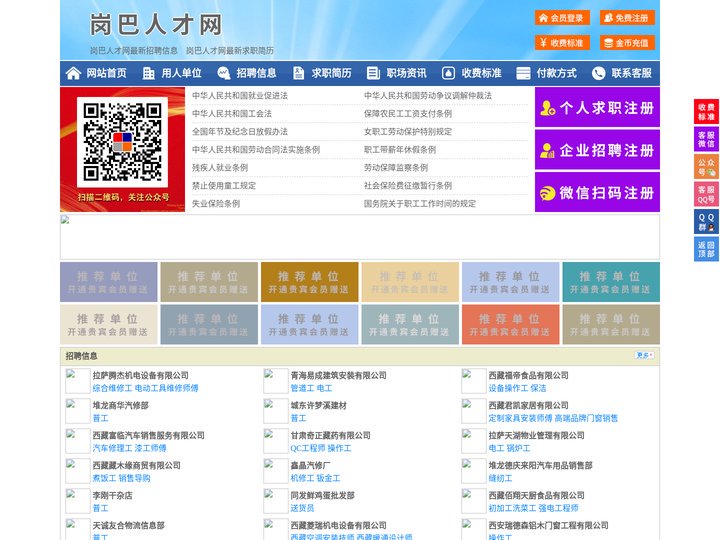The image size is (720, 540).
Task: Click the red-orange 推荐单位 tile
Action: pos(511,324)
